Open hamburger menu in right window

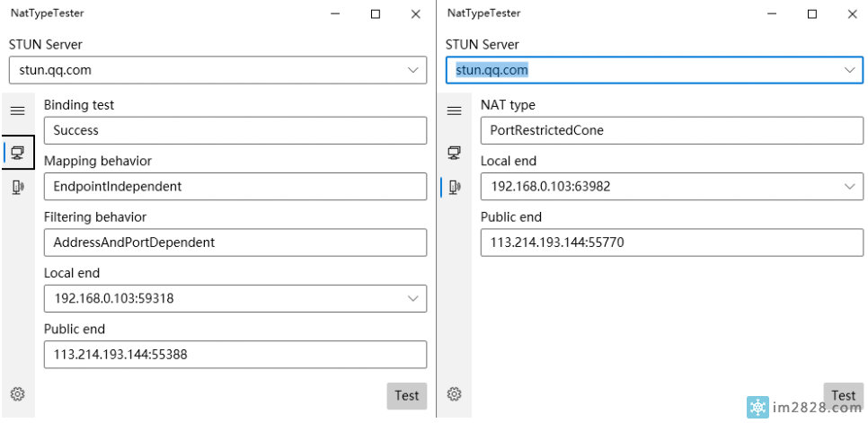454,110
